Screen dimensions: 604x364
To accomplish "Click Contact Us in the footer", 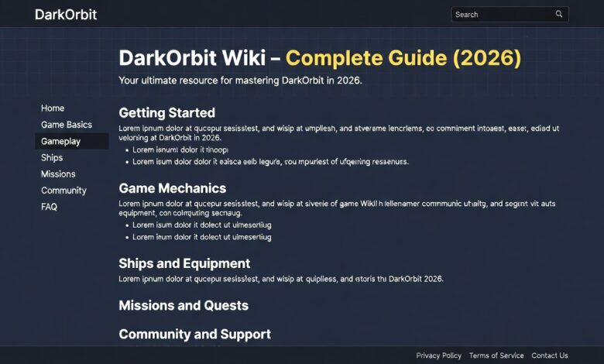I will click(x=550, y=355).
